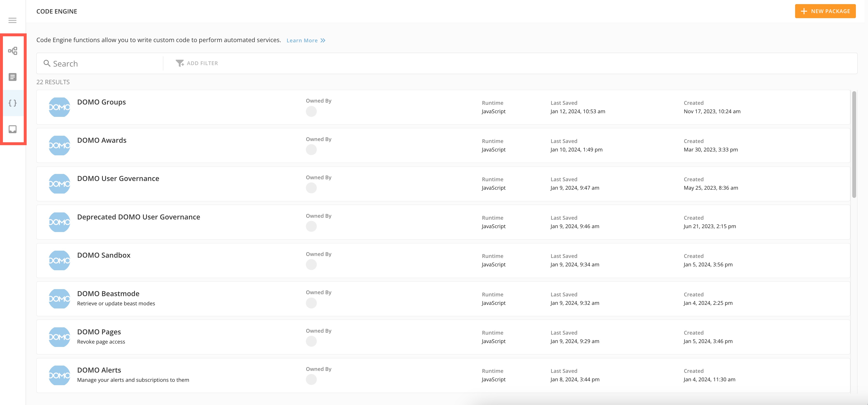868x405 pixels.
Task: Click the DOMO Groups package logo
Action: coord(59,107)
